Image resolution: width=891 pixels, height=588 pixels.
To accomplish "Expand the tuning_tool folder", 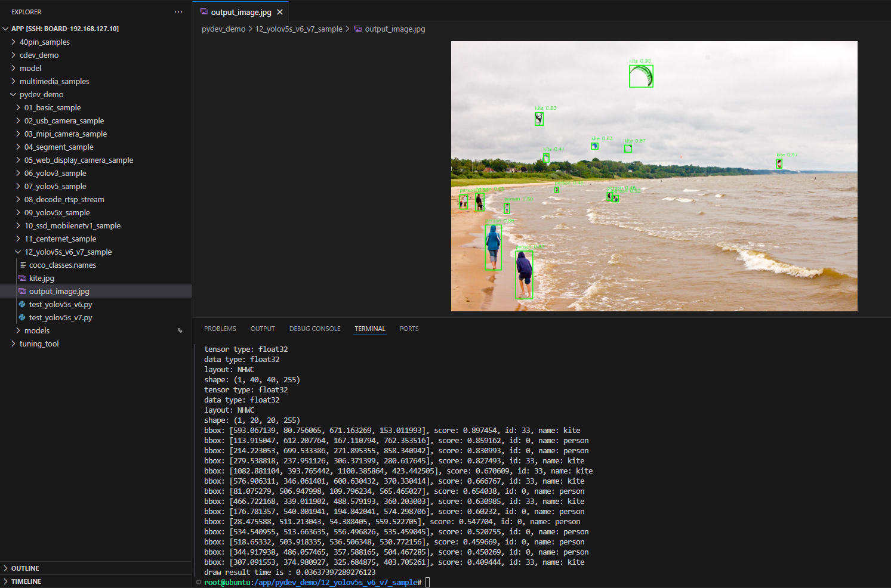I will click(13, 343).
